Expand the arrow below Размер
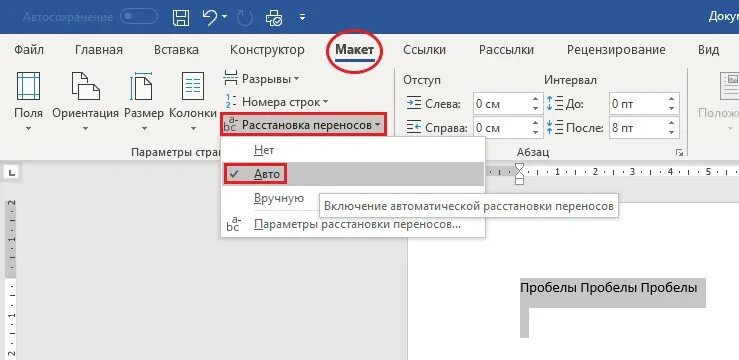 (144, 128)
